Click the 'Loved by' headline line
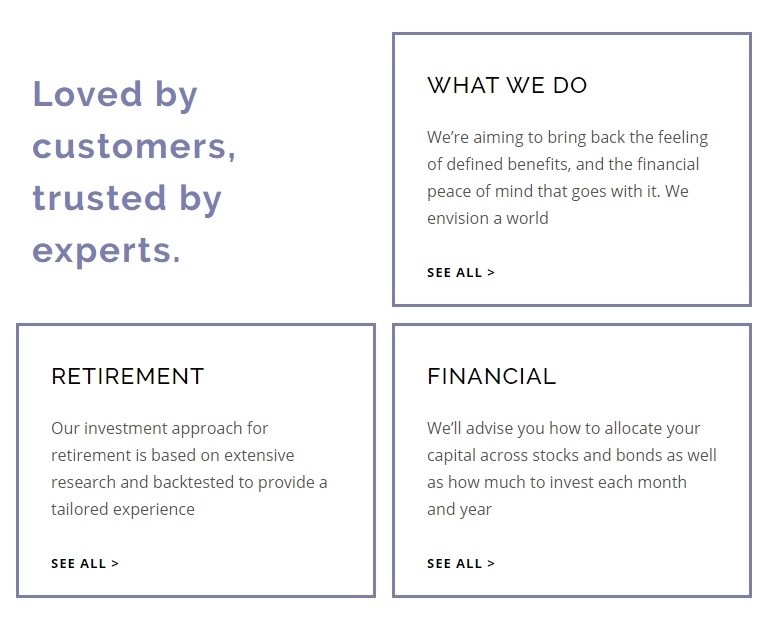Viewport: 768px width, 630px height. (x=115, y=95)
